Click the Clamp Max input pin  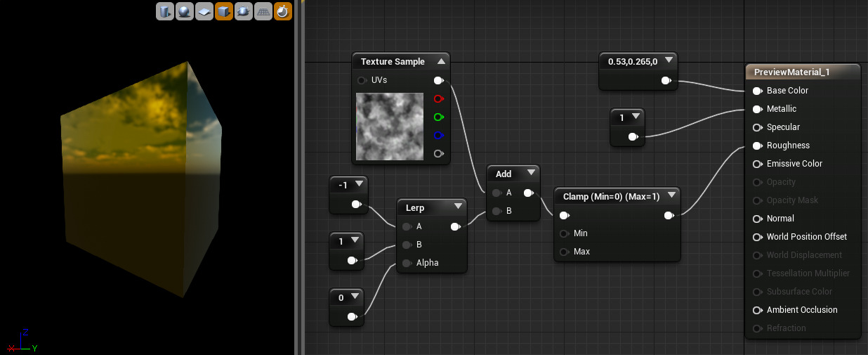coord(564,252)
